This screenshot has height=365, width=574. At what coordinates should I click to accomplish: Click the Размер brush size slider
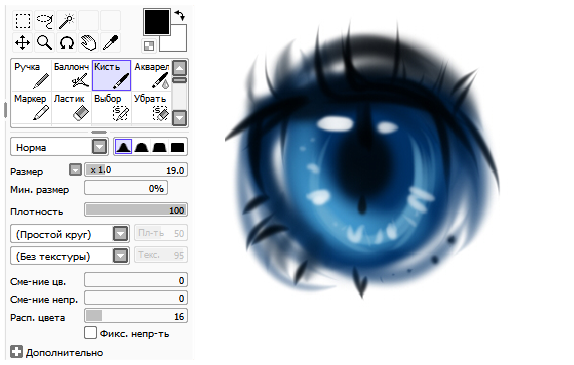click(x=136, y=170)
